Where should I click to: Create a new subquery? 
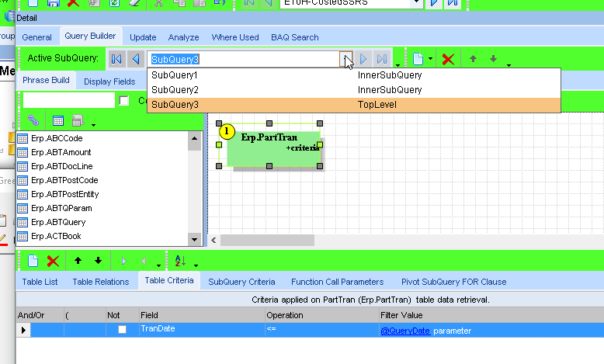click(418, 59)
